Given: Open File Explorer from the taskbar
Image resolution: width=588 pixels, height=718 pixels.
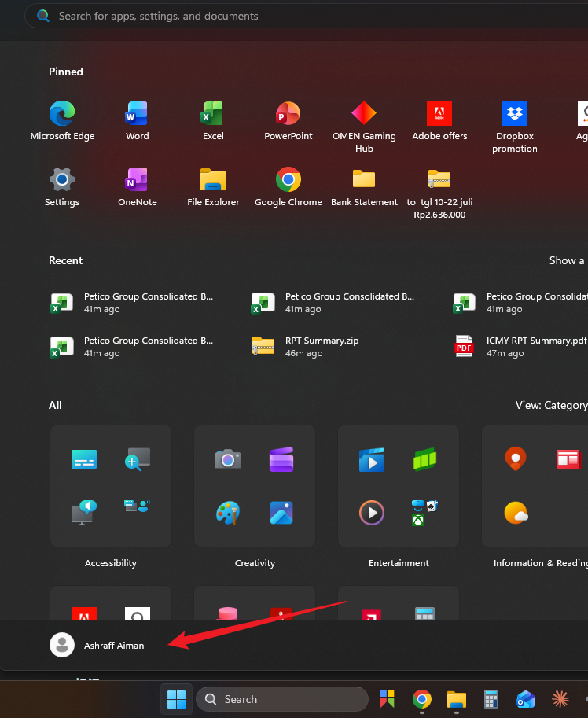Looking at the screenshot, I should [x=456, y=699].
